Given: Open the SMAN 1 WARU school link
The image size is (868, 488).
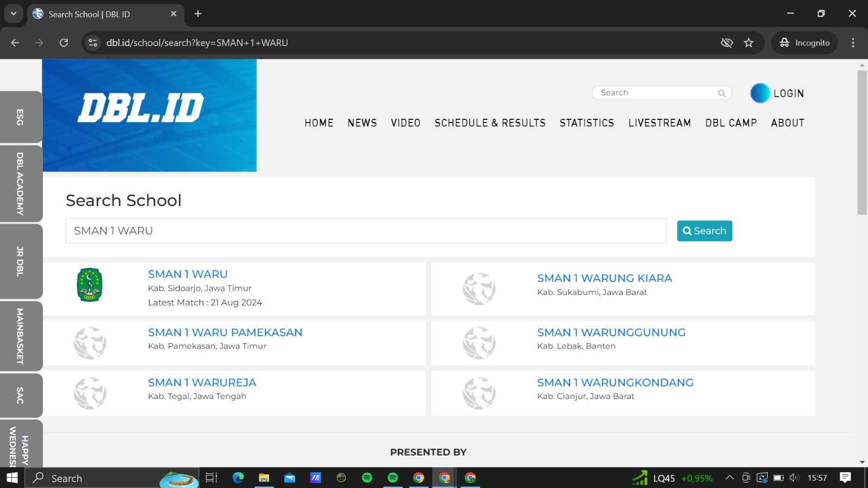Looking at the screenshot, I should (x=188, y=274).
